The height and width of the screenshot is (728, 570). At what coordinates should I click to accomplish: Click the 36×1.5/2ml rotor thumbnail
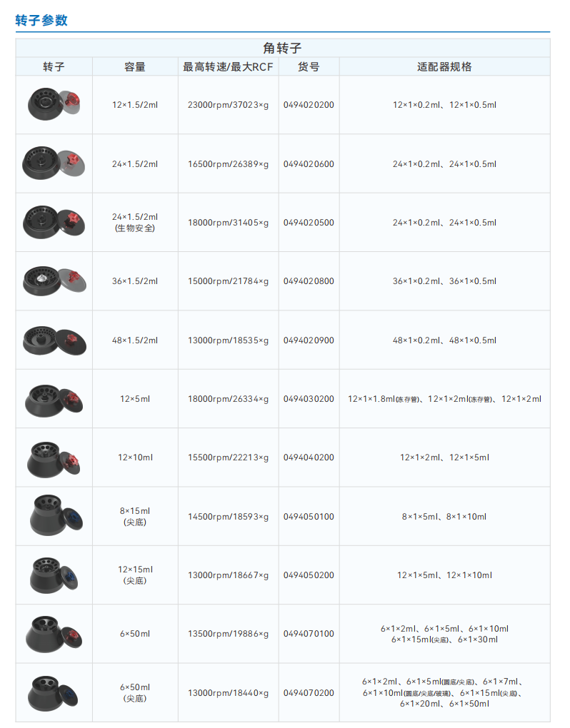[x=54, y=281]
